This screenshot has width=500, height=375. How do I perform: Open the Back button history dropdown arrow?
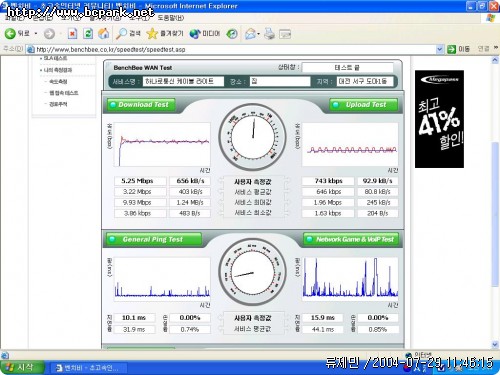click(36, 34)
